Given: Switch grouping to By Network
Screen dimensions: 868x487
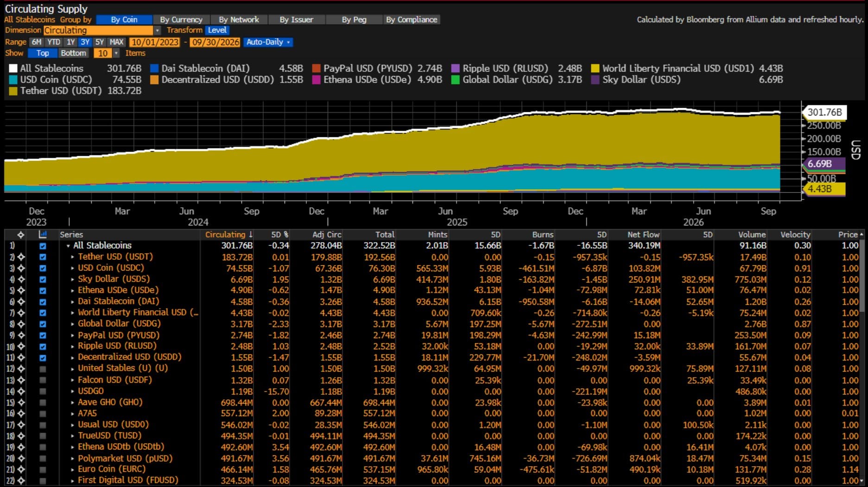Looking at the screenshot, I should click(239, 19).
